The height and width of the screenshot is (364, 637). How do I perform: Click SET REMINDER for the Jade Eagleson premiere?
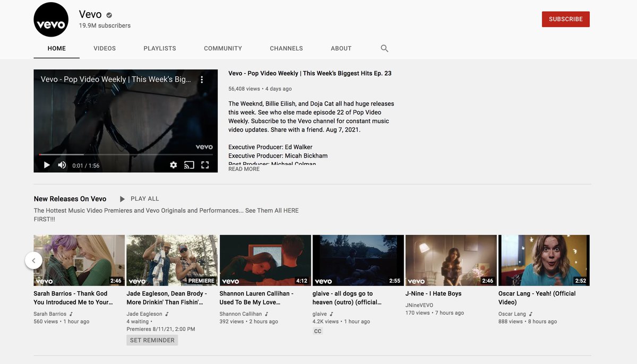[x=152, y=340]
